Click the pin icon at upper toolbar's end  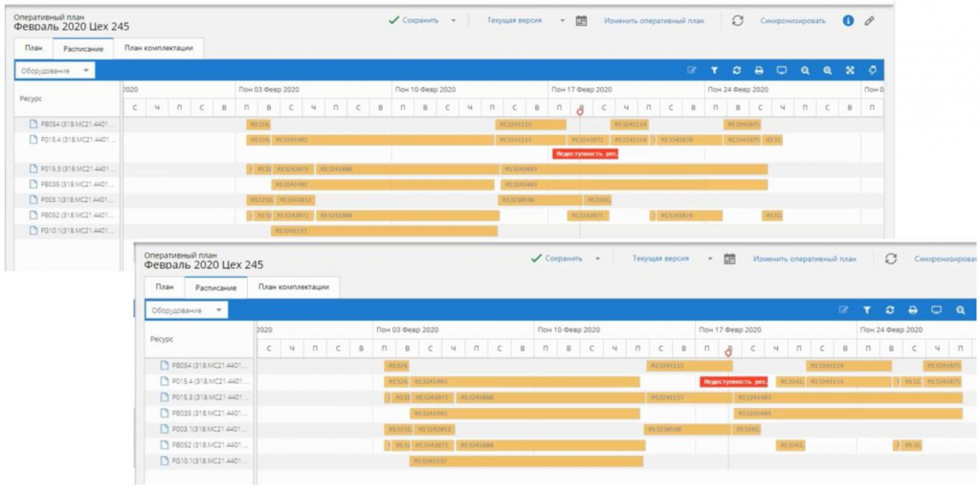873,70
